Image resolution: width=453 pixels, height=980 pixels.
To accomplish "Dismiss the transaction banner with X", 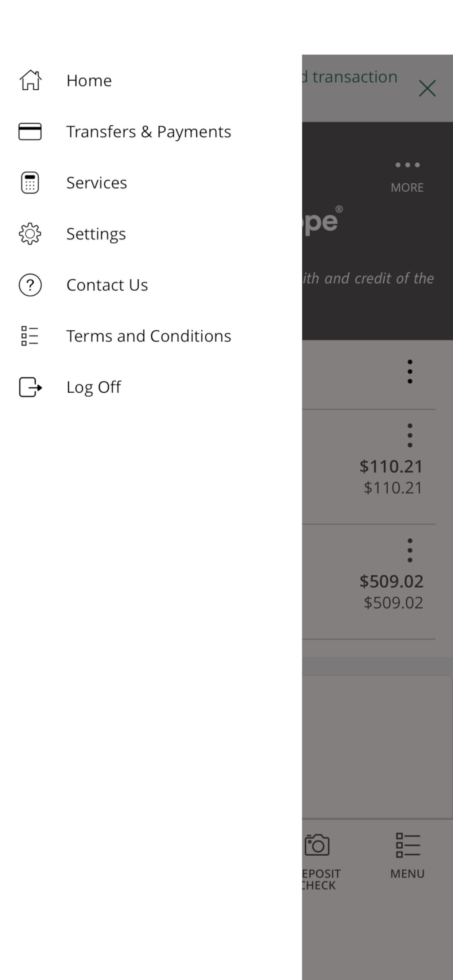I will (427, 88).
